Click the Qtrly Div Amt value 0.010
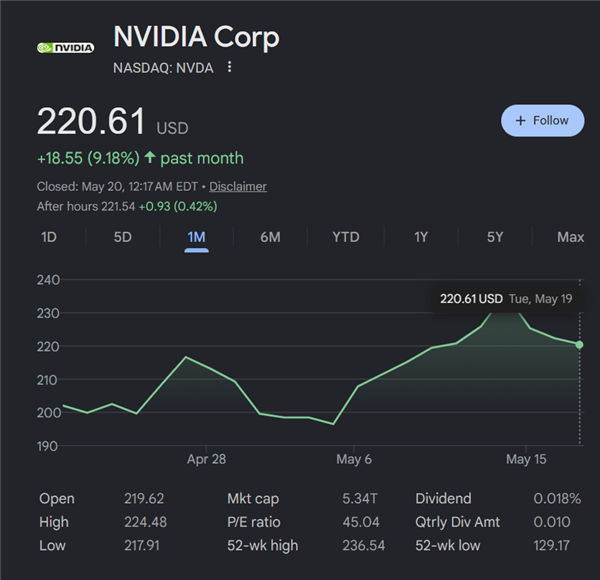The image size is (600, 580). pos(552,522)
